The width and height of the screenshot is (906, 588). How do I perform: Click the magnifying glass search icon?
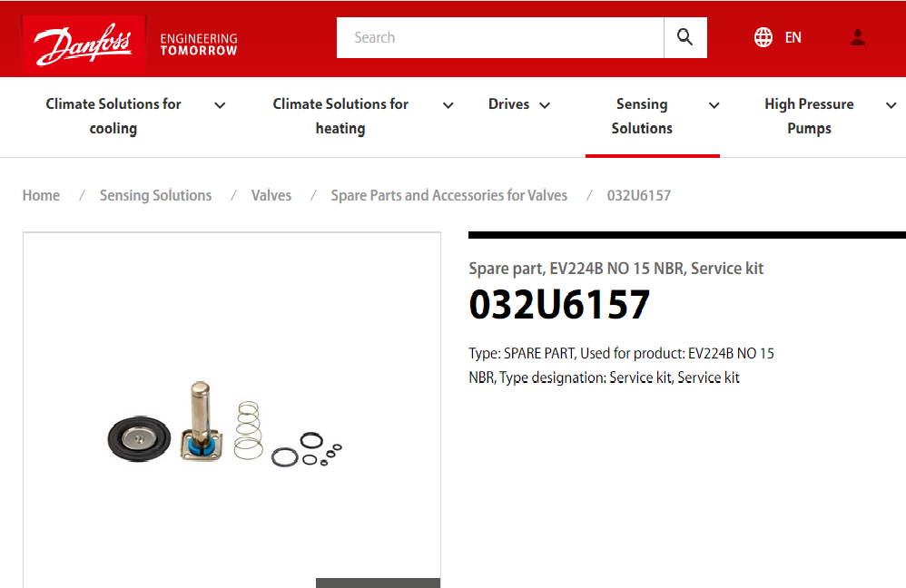(685, 38)
